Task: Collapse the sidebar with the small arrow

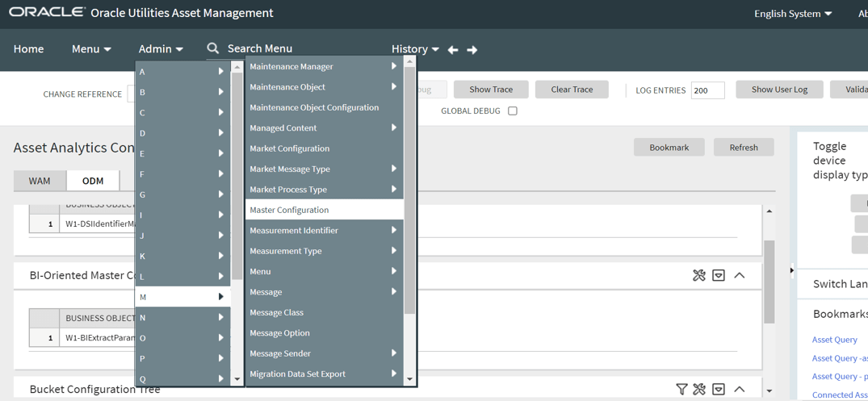Action: coord(791,270)
